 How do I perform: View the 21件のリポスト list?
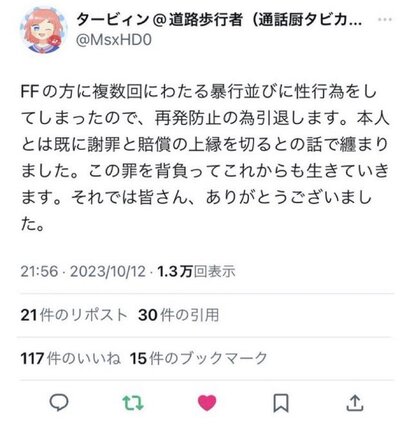click(74, 315)
